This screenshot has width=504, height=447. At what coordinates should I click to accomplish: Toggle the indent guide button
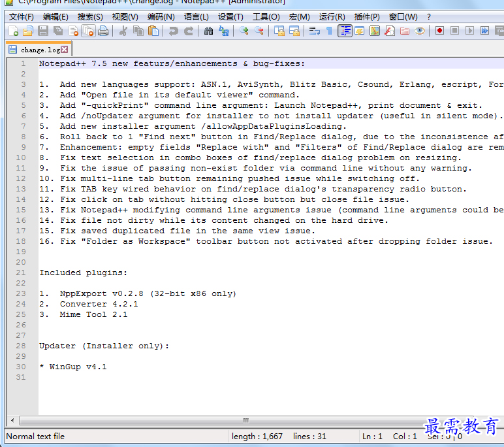tap(345, 31)
